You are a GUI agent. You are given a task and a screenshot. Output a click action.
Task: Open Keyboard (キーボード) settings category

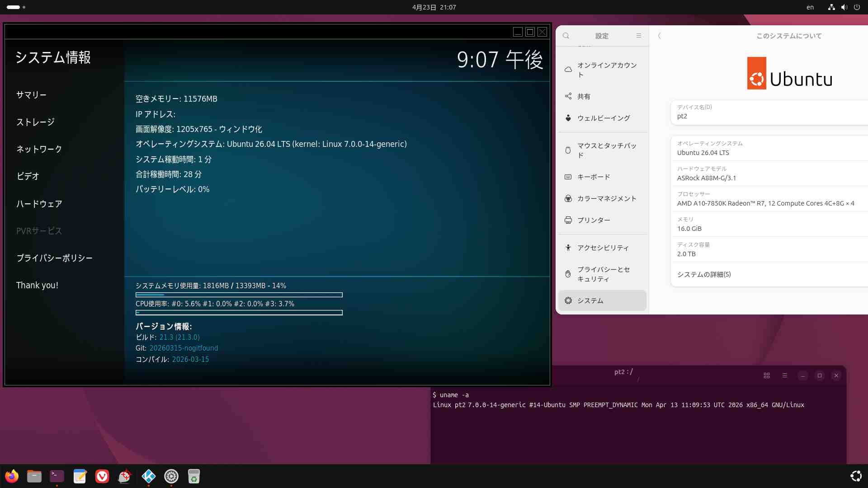click(x=594, y=177)
